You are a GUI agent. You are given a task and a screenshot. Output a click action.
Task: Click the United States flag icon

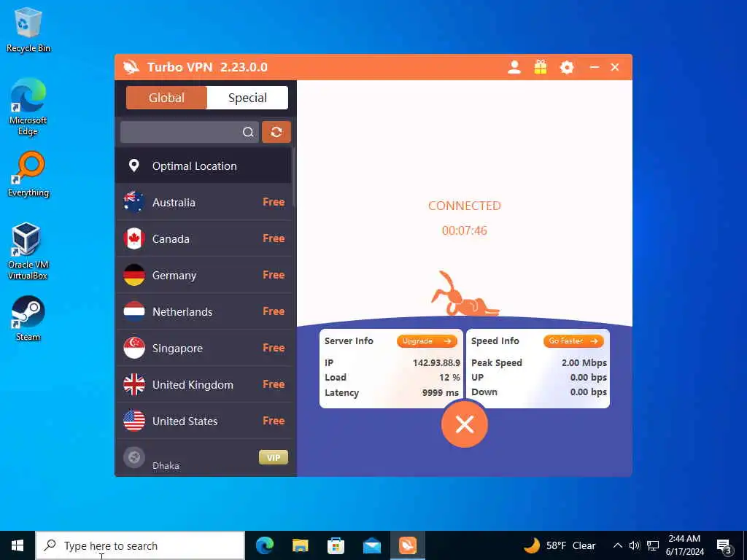point(134,421)
